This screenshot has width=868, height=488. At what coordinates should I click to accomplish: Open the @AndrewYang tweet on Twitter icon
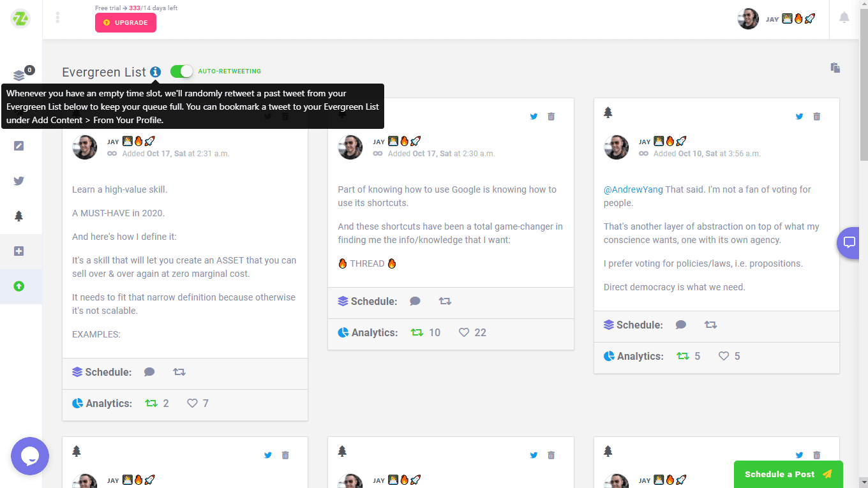[x=799, y=117]
